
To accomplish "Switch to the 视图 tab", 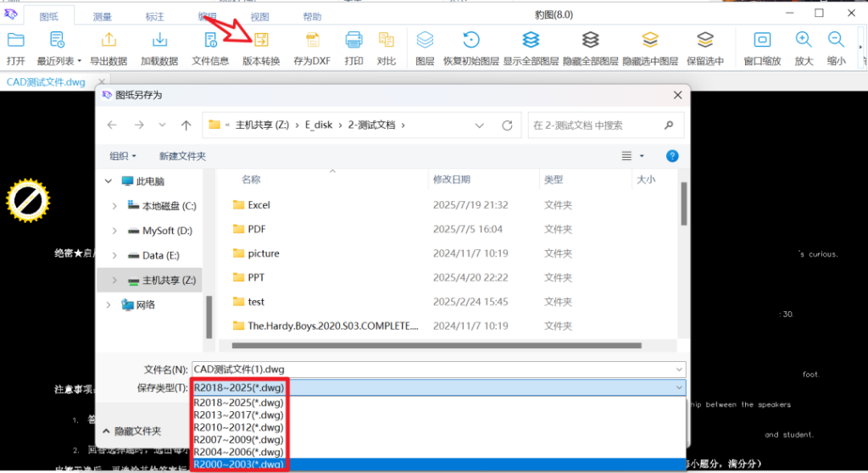I will [x=259, y=17].
